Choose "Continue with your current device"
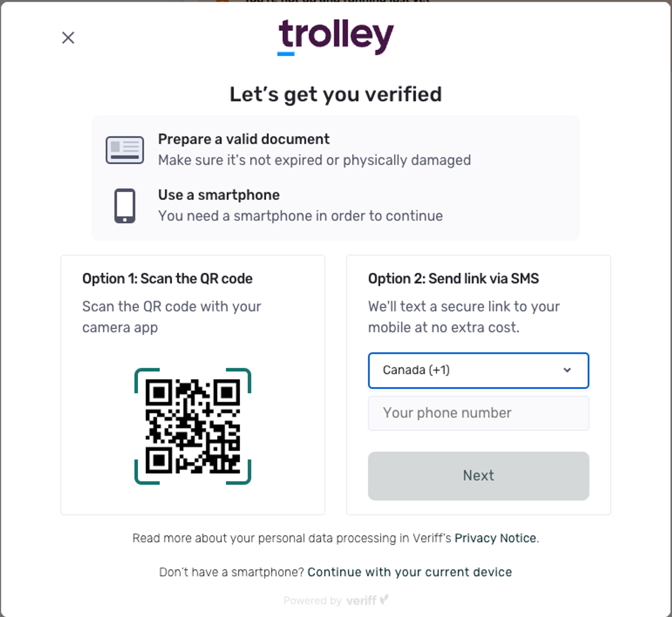672x617 pixels. coord(410,572)
